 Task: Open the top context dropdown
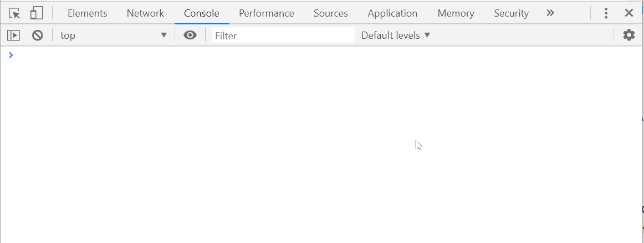(114, 35)
